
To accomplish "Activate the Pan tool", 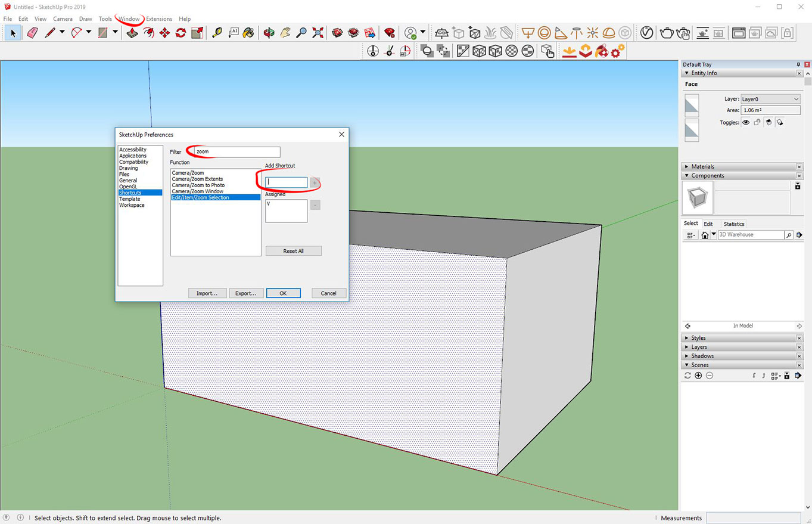I will tap(285, 33).
